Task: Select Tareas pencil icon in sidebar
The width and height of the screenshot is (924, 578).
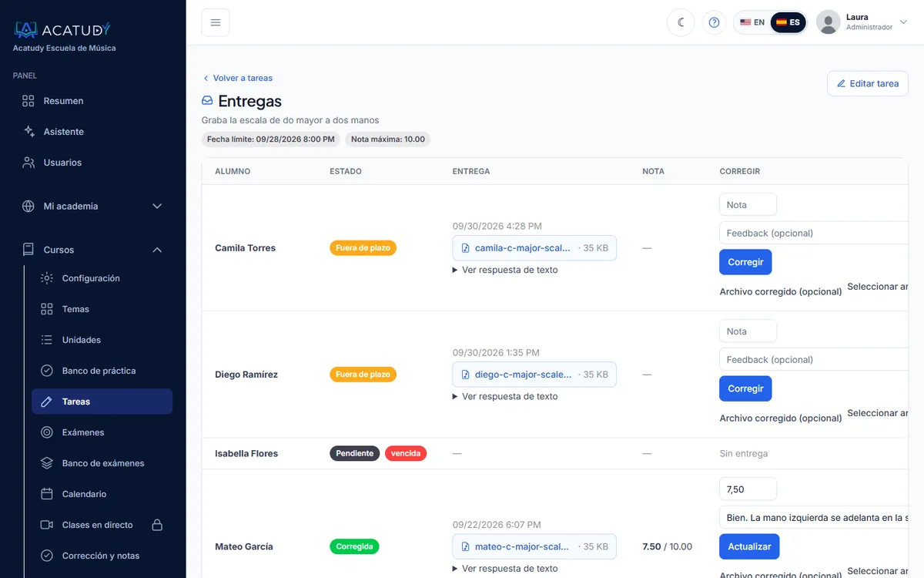Action: (47, 402)
